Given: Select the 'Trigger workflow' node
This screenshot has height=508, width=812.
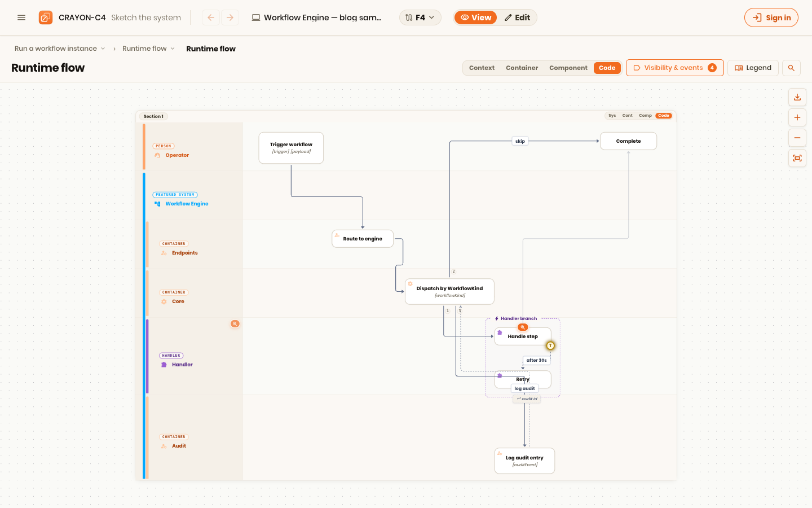Looking at the screenshot, I should pyautogui.click(x=291, y=148).
